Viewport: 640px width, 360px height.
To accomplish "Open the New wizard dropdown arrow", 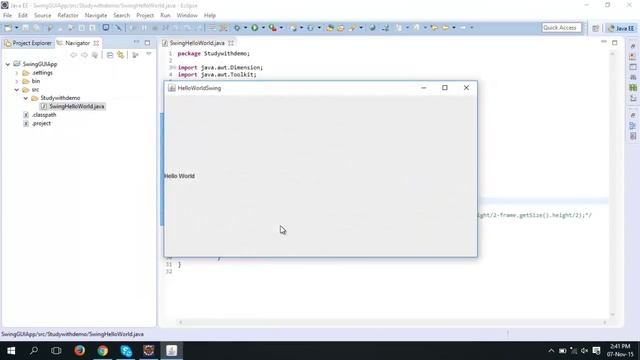I will pos(17,28).
